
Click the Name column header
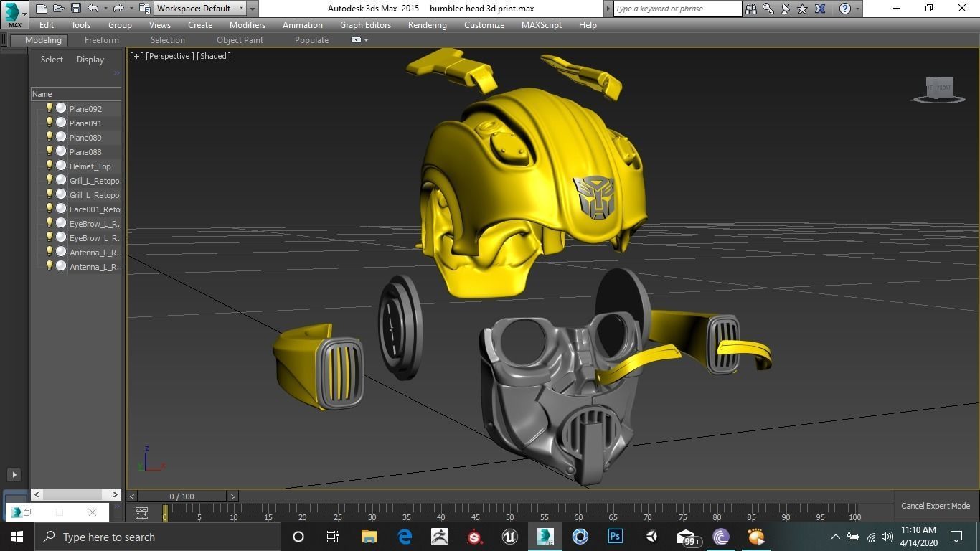(x=76, y=94)
